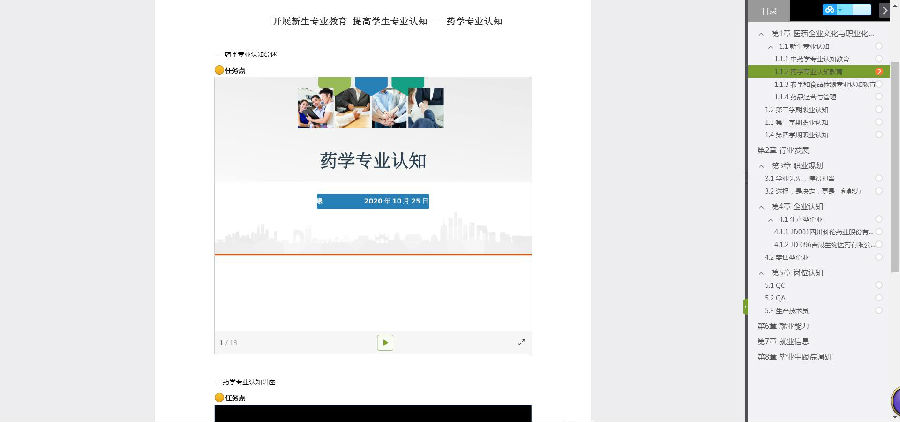Open section 1.3 in the outline
The height and width of the screenshot is (422, 900).
[797, 122]
